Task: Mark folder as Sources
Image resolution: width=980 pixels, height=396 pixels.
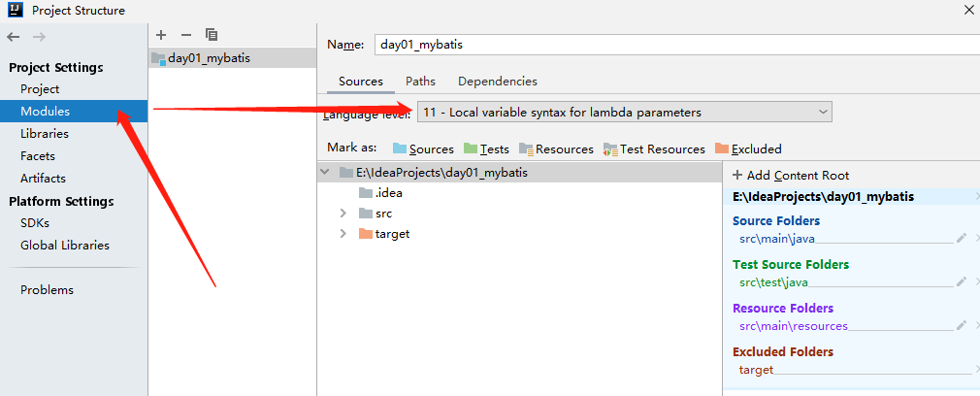Action: pyautogui.click(x=423, y=148)
